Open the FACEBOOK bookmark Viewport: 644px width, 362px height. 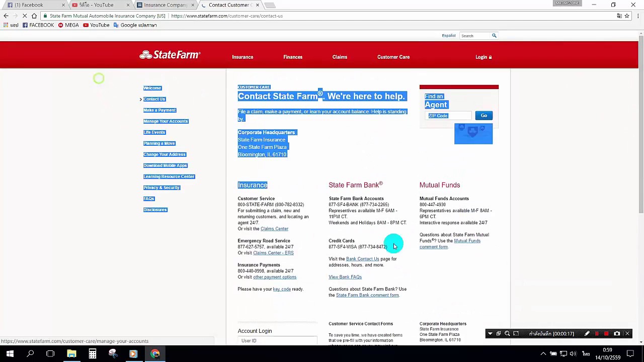click(x=38, y=25)
